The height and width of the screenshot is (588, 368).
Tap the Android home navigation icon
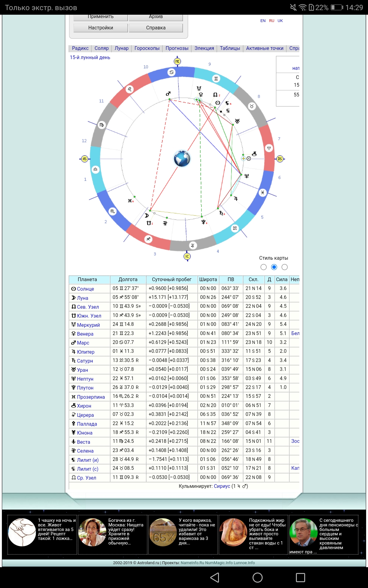[258, 578]
